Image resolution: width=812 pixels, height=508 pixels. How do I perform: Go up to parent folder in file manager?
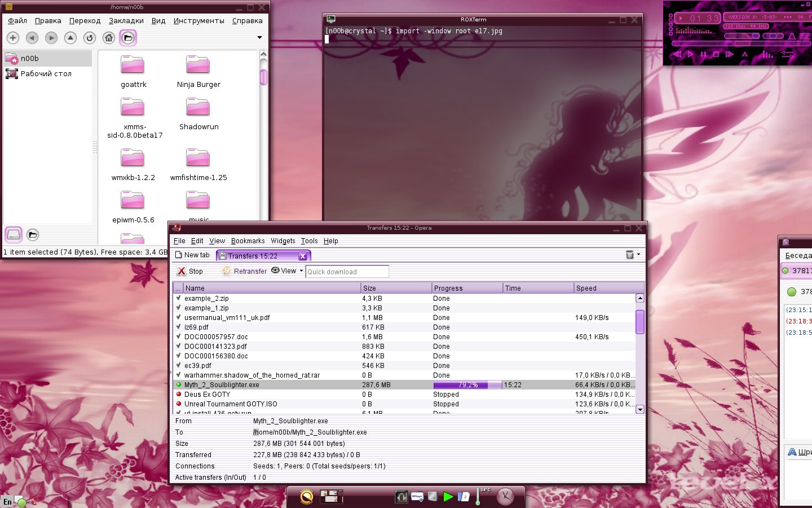coord(70,38)
